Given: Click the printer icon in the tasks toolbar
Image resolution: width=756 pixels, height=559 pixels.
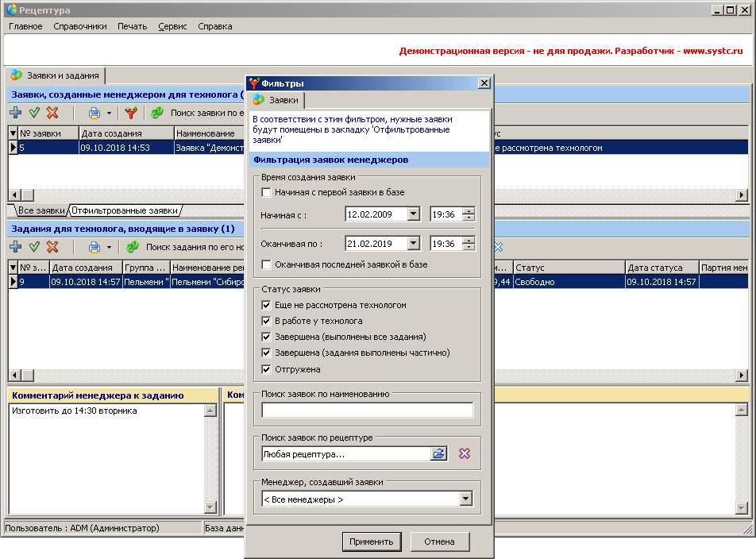Looking at the screenshot, I should (94, 248).
